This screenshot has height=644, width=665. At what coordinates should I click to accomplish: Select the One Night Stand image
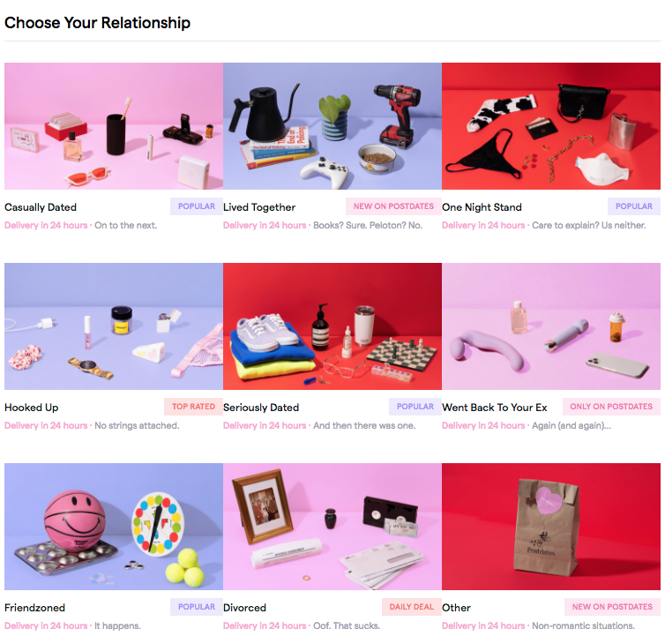551,126
